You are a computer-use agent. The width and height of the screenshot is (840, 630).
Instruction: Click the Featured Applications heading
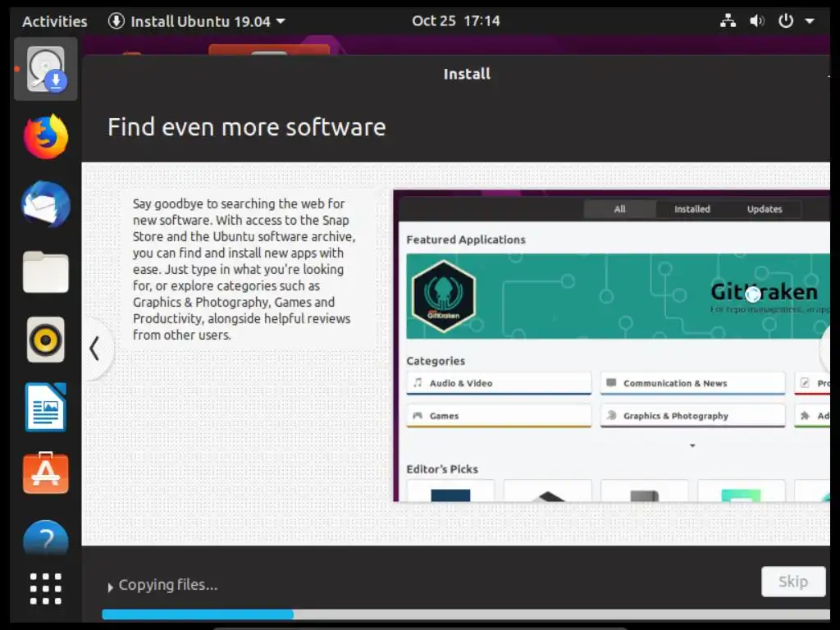point(466,240)
